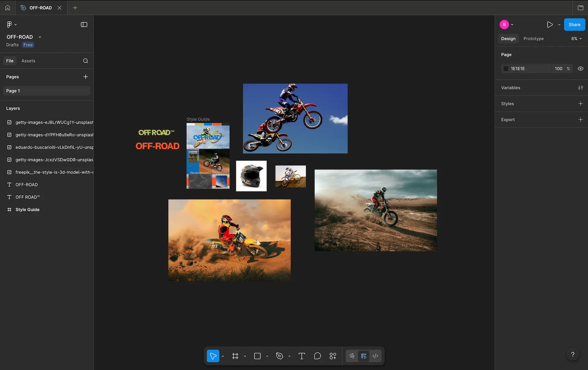Add a new page with plus button
Screen dimensions: 588x370
[x=85, y=77]
